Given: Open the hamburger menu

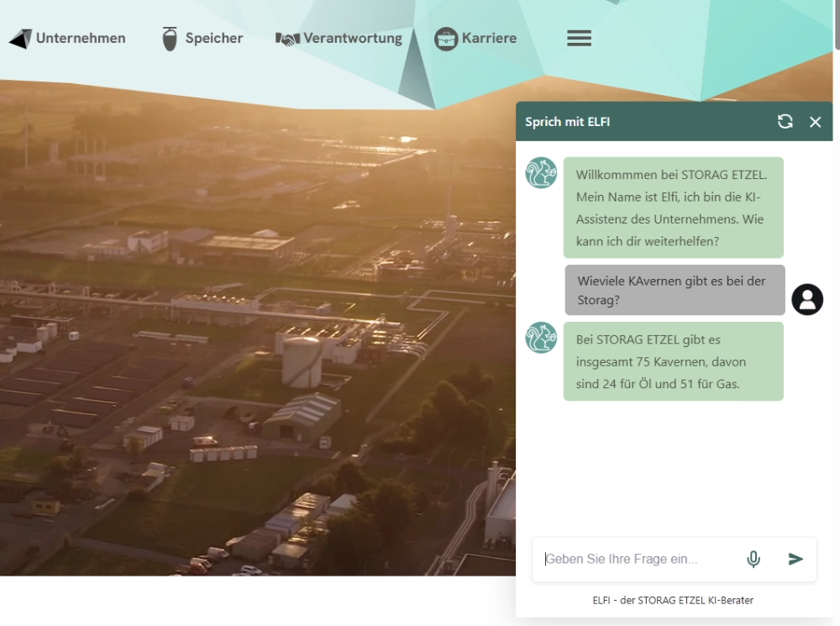Looking at the screenshot, I should coord(579,38).
